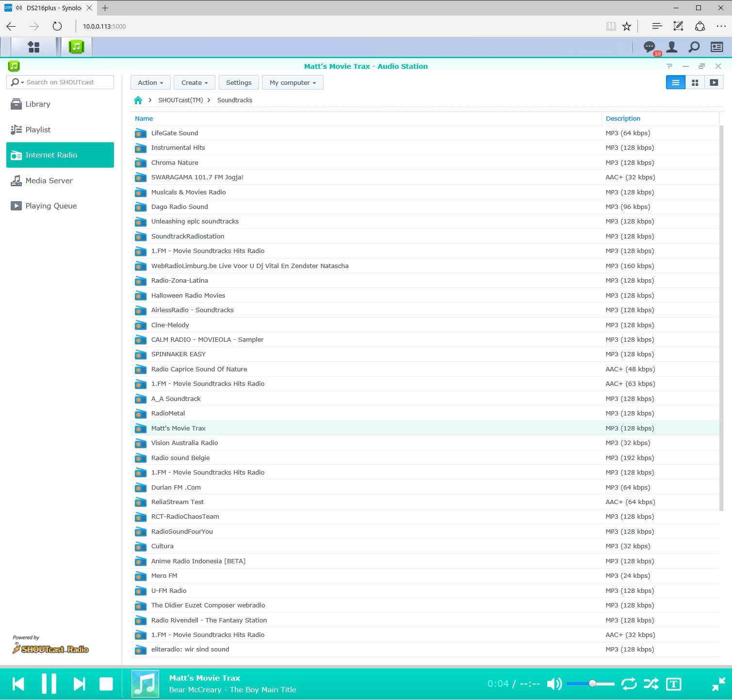Sort by the Name column header

coord(366,119)
